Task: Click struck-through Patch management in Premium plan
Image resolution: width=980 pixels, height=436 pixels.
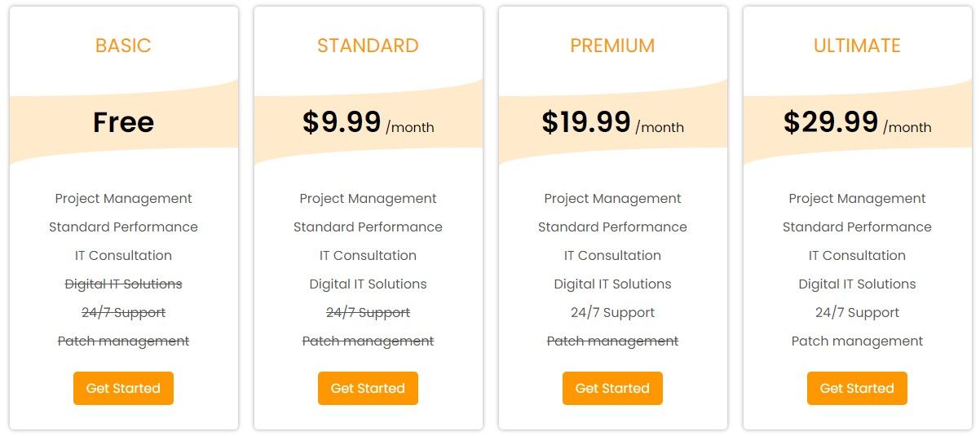Action: [612, 341]
